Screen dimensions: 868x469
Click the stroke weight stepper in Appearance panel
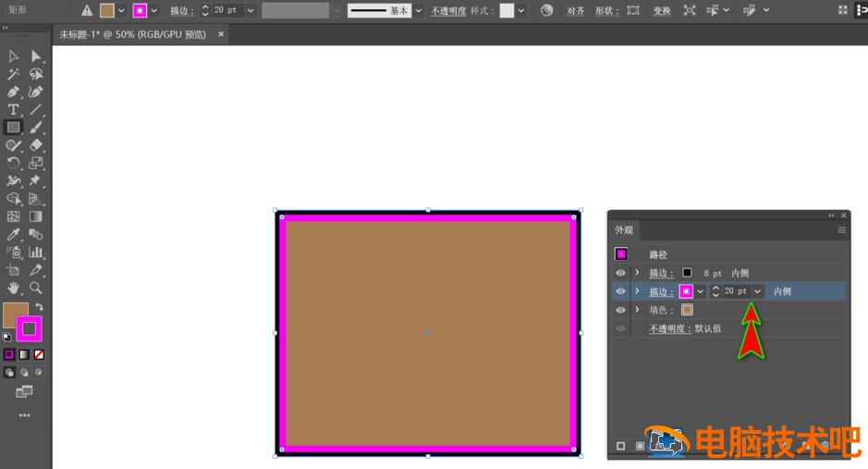point(715,291)
